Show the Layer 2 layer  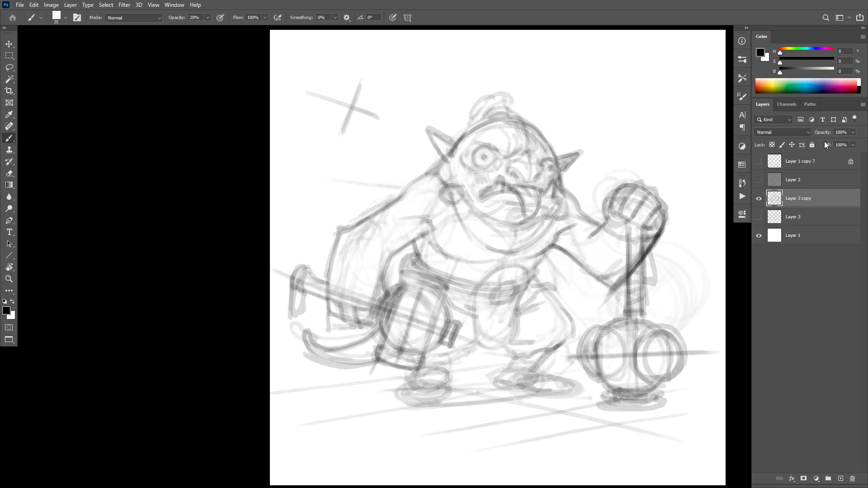pos(759,180)
